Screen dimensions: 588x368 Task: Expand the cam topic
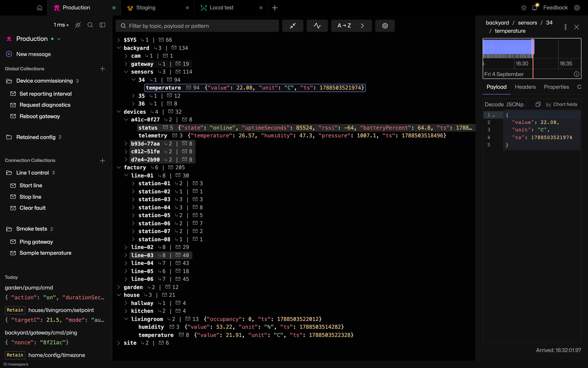click(126, 56)
